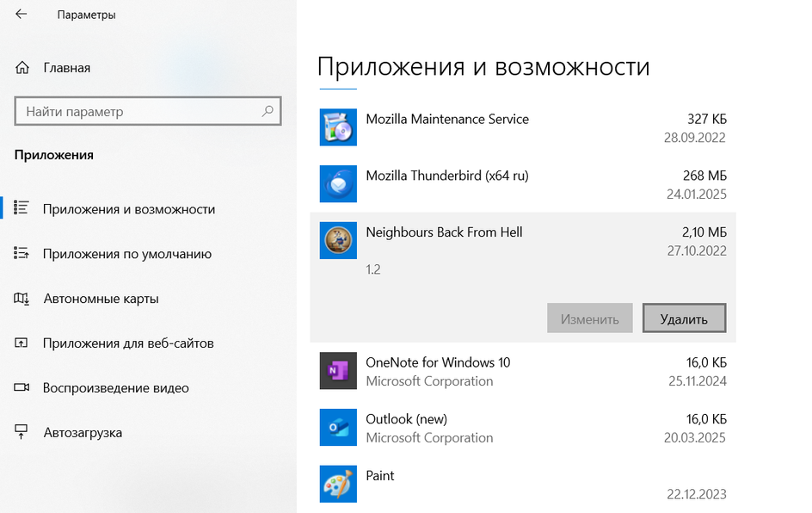Click the Apps for websites icon
Image resolution: width=812 pixels, height=513 pixels.
point(22,343)
